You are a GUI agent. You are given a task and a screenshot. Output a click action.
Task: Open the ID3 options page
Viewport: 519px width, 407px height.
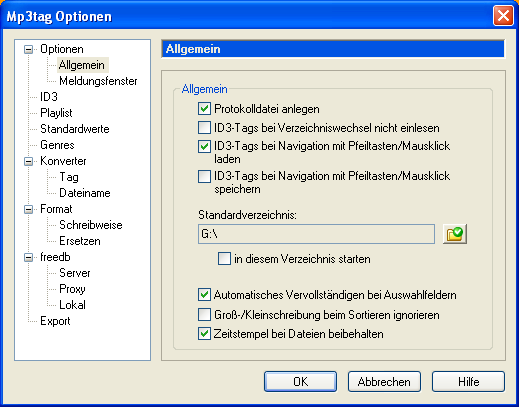49,97
